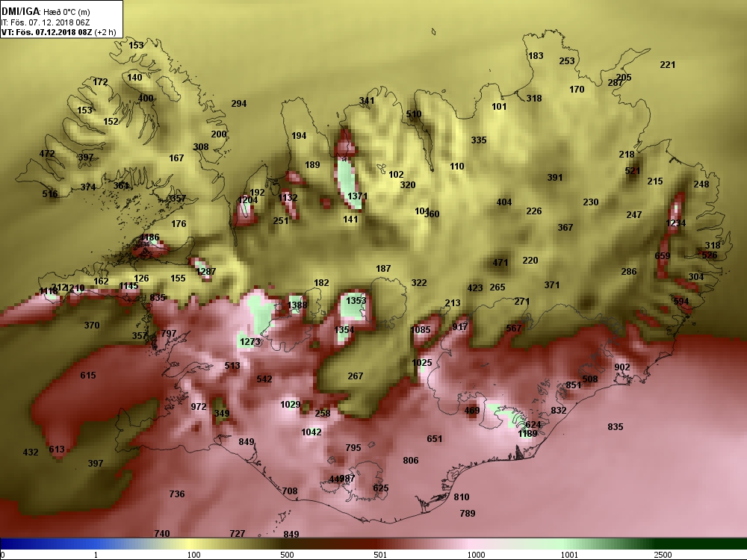Click the map value 1204
747x560 pixels.
(247, 200)
